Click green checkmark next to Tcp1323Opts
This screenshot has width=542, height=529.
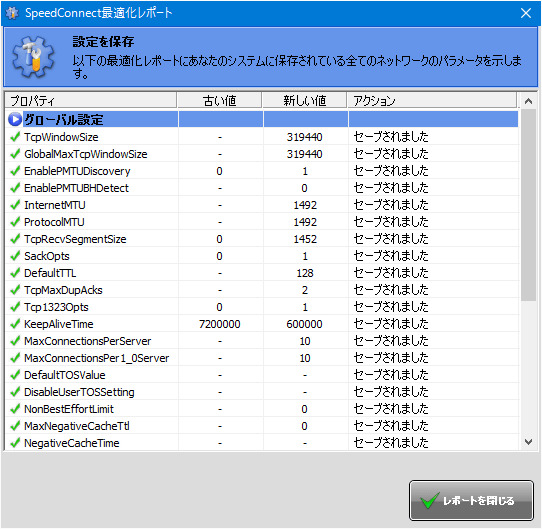pyautogui.click(x=15, y=307)
